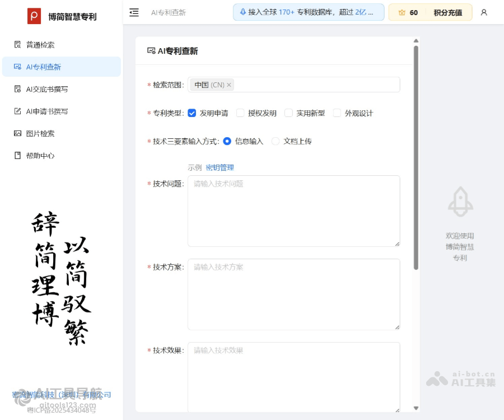Click the 欢迎使用 博简智慧 专利 welcome text

coord(460,246)
